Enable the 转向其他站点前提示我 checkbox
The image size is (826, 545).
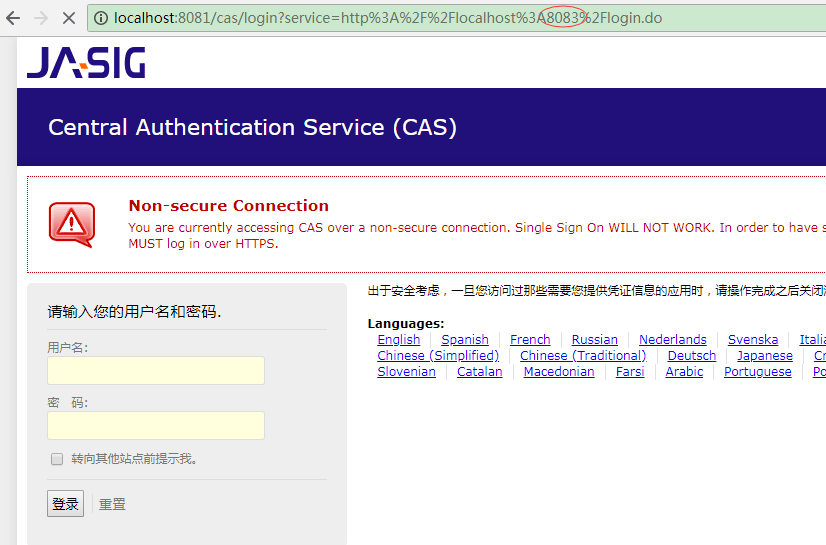57,459
